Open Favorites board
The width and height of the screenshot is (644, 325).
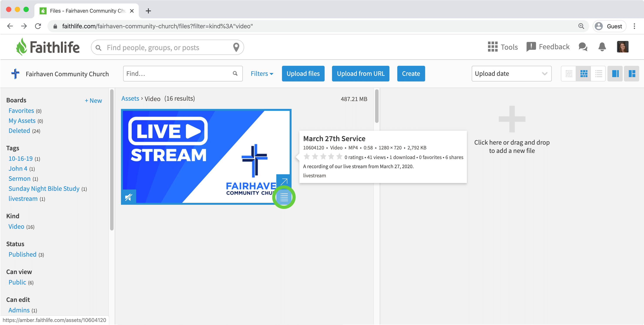(x=21, y=110)
